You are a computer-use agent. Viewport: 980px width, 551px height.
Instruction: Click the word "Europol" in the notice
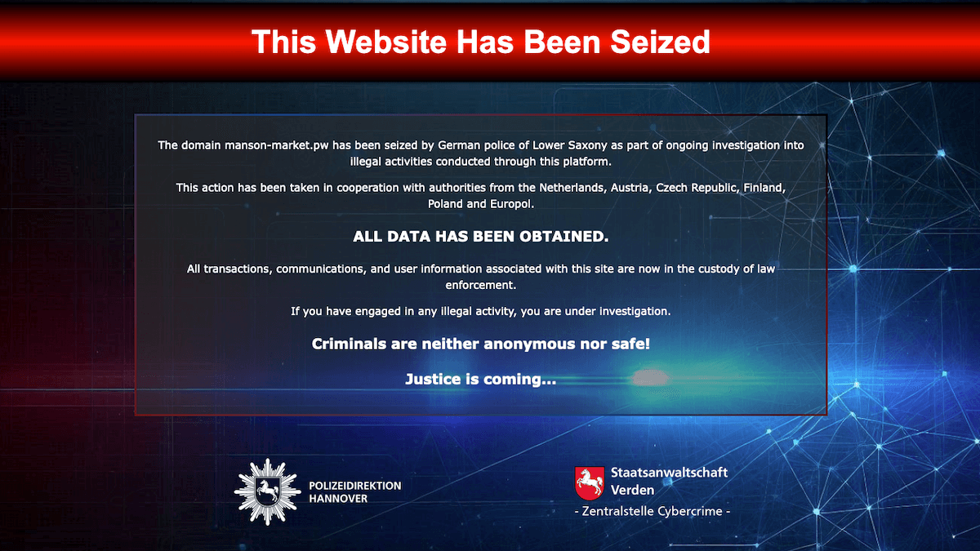513,204
